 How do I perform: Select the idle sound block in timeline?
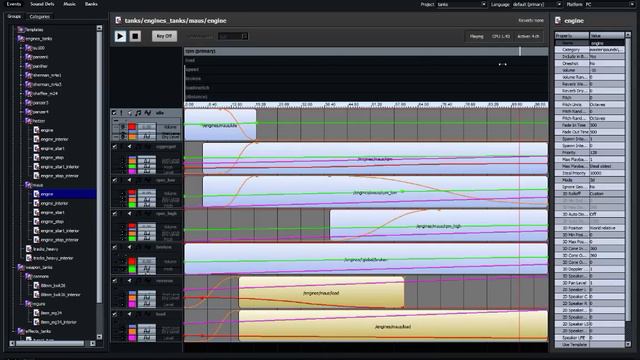tap(220, 125)
